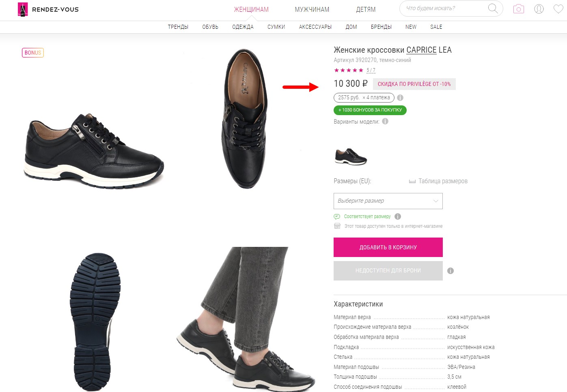Click ДОБАВИТЬ В КОРЗИНУ button
This screenshot has height=392, width=567.
tap(388, 247)
